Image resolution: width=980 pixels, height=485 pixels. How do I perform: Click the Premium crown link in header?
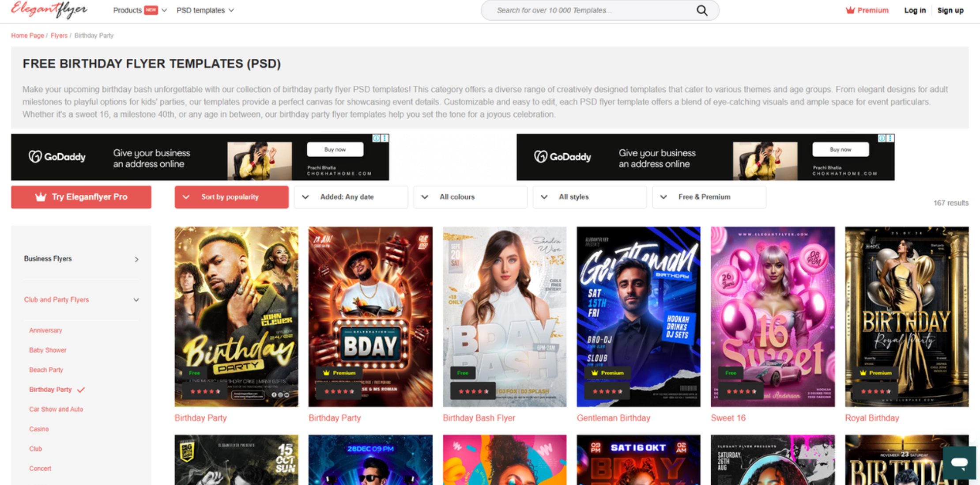867,10
